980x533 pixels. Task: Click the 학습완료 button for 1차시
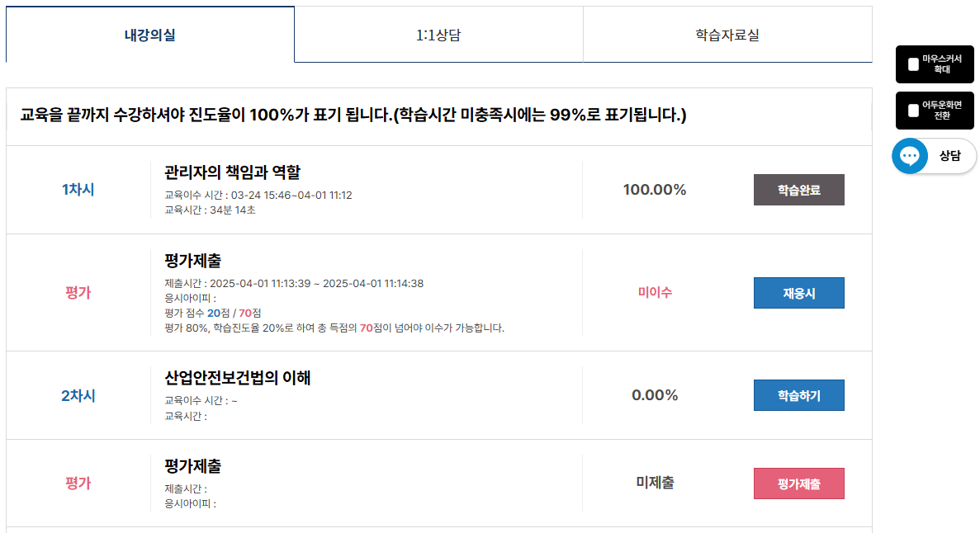798,190
